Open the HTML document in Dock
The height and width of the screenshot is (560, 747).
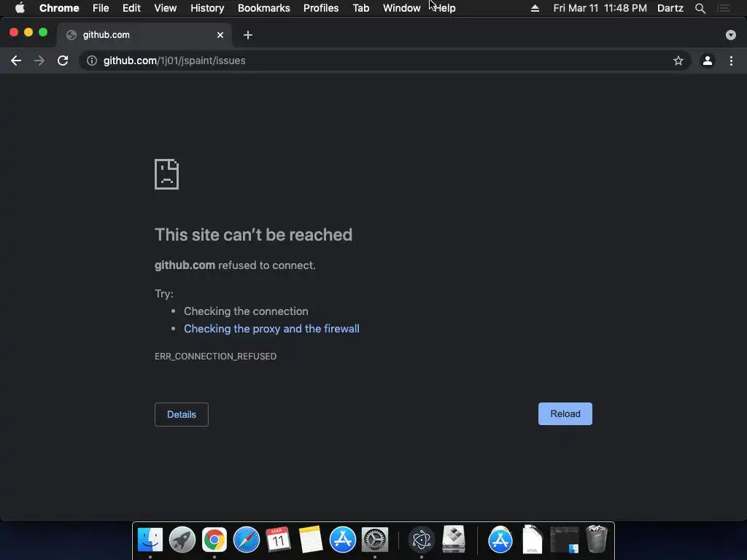pos(532,540)
